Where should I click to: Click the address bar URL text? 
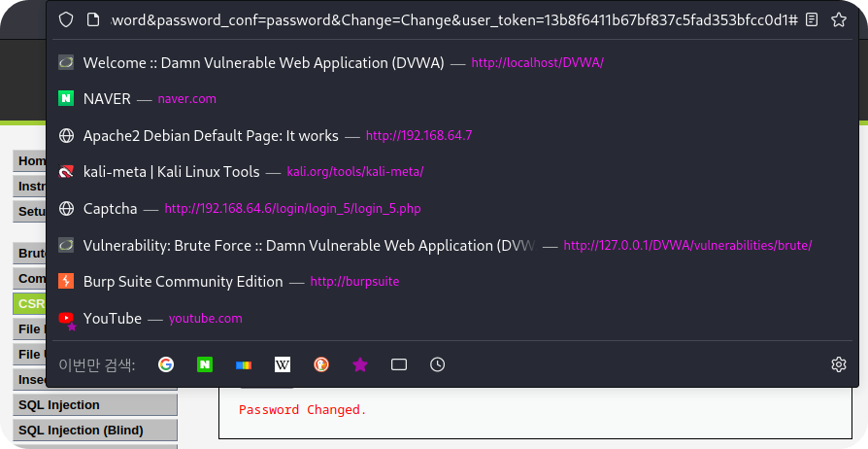click(x=454, y=20)
